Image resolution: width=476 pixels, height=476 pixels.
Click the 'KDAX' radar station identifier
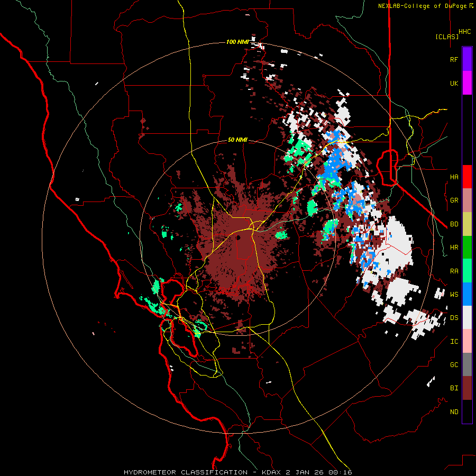tap(272, 472)
